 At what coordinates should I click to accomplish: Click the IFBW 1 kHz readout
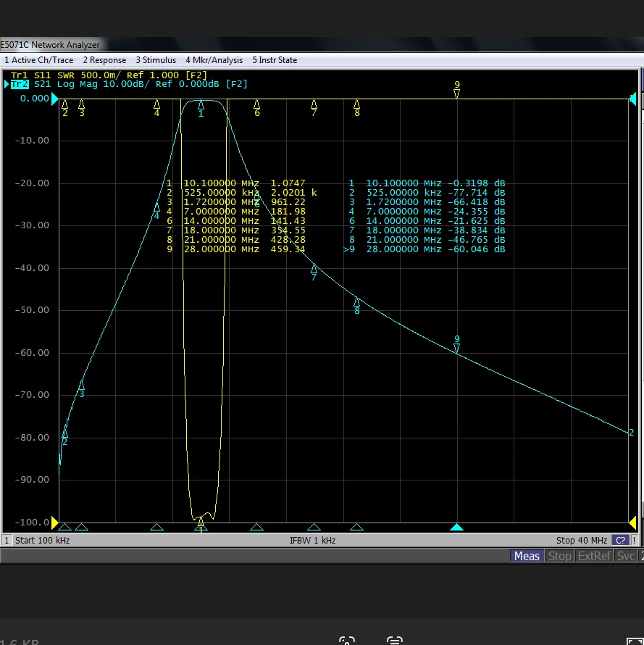(312, 540)
